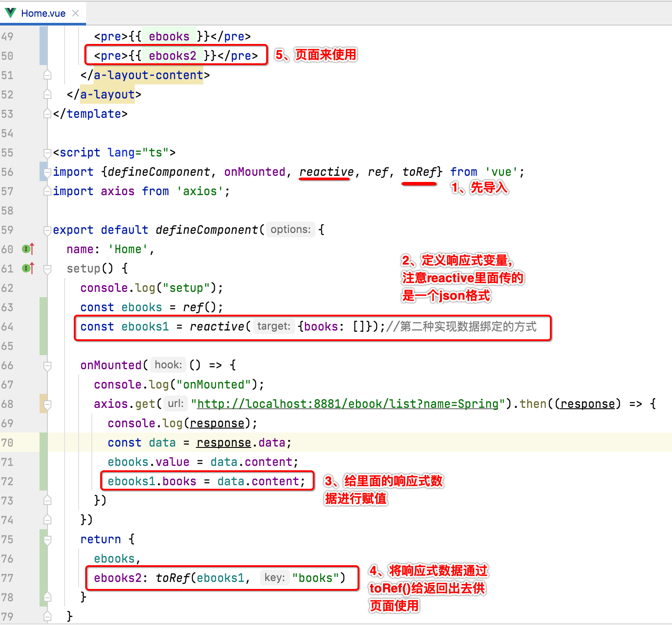Click the 'ebooks2' variable in the pre tag
The width and height of the screenshot is (672, 625).
[173, 56]
